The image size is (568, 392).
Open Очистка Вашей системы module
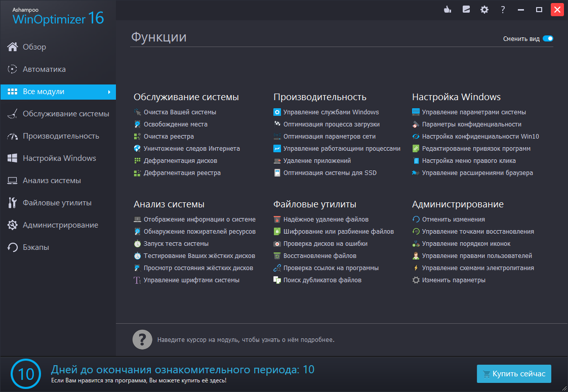point(180,112)
